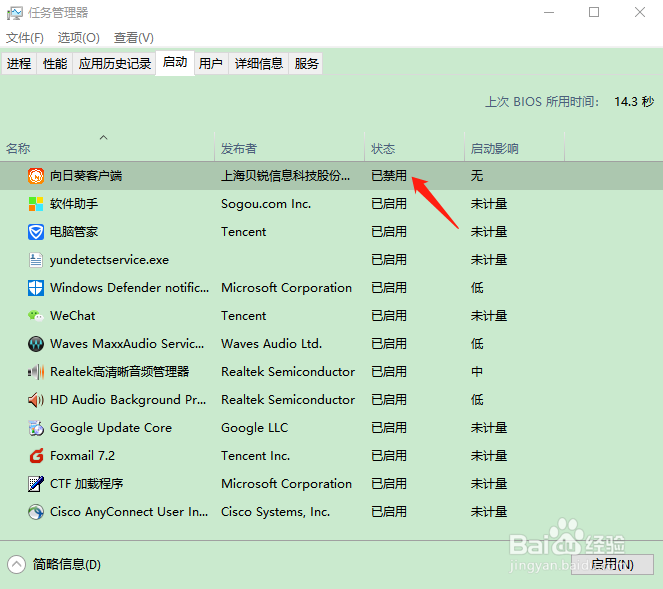Click 已启用 status of WeChat row
Viewport: 663px width, 589px height.
(x=389, y=316)
